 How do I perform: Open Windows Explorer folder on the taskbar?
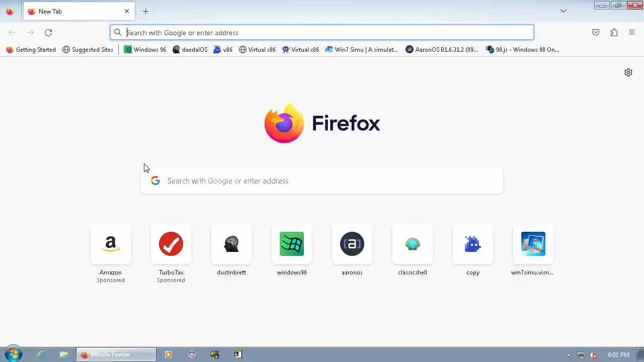64,354
